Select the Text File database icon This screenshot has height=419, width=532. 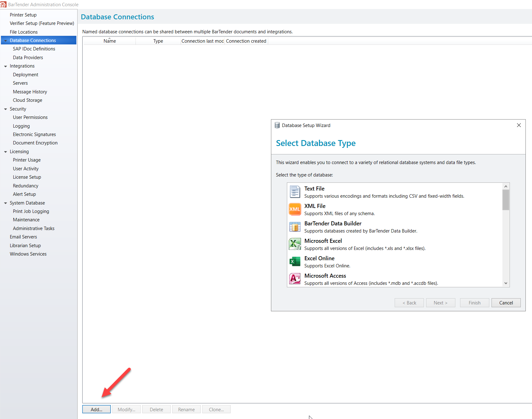tap(295, 192)
